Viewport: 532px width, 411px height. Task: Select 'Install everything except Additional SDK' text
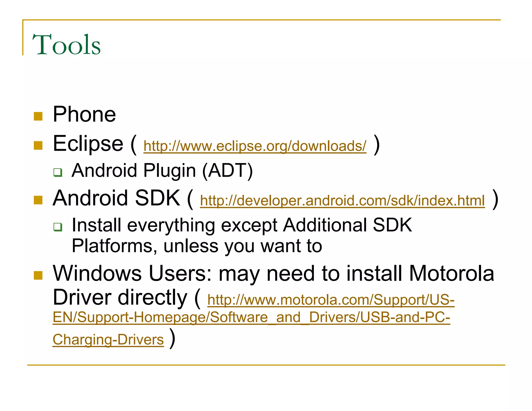click(242, 225)
